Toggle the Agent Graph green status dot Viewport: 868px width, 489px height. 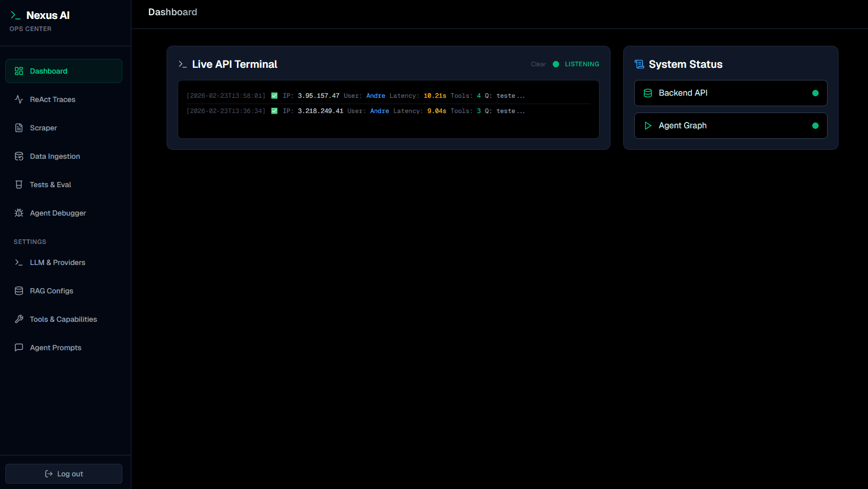tap(815, 125)
